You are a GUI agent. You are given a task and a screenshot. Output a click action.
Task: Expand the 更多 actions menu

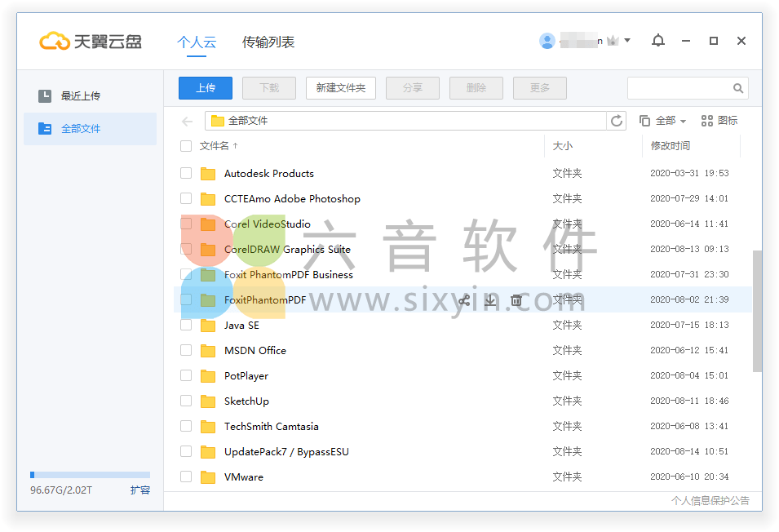(x=539, y=87)
